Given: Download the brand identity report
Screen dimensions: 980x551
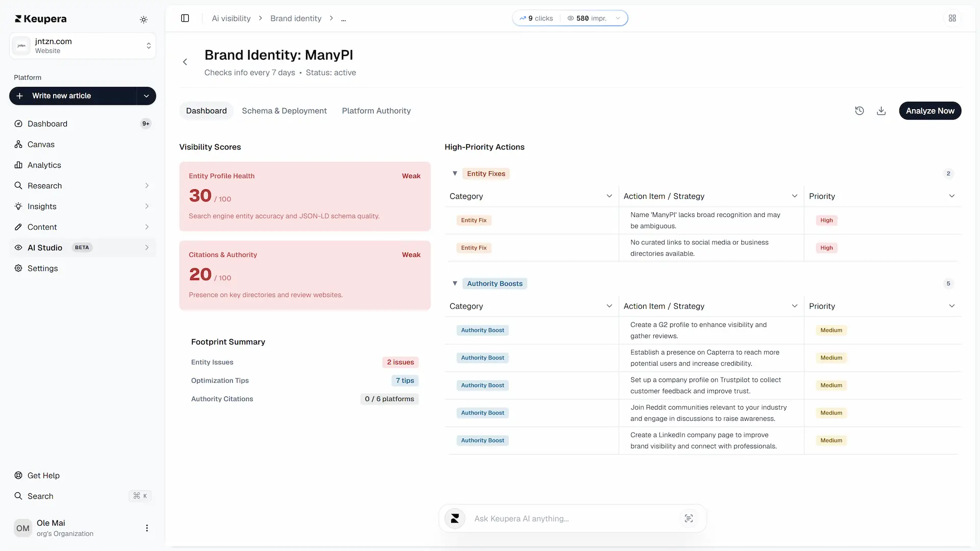Looking at the screenshot, I should coord(881,111).
